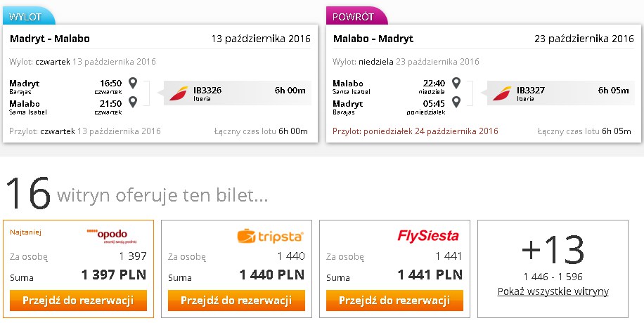
Task: Select the WYLOT tab
Action: pyautogui.click(x=28, y=16)
